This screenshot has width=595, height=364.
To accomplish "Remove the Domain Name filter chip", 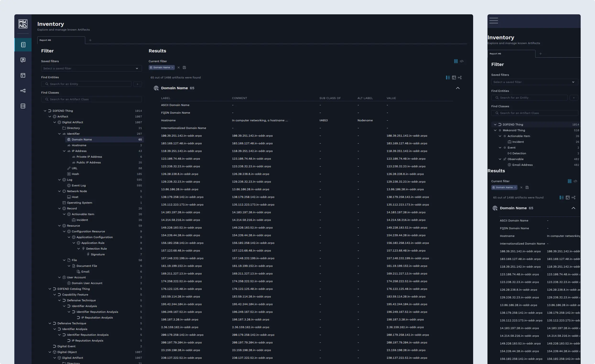I will 173,67.
